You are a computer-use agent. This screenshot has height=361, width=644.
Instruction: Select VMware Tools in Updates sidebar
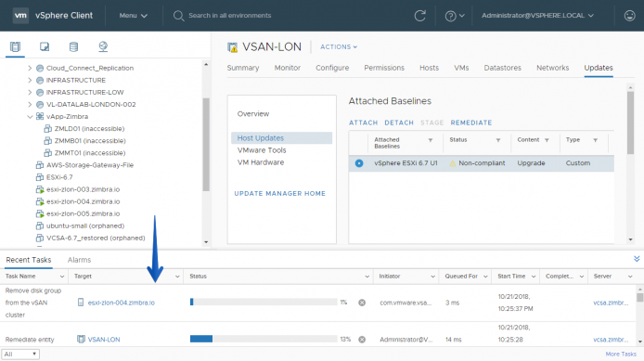262,150
